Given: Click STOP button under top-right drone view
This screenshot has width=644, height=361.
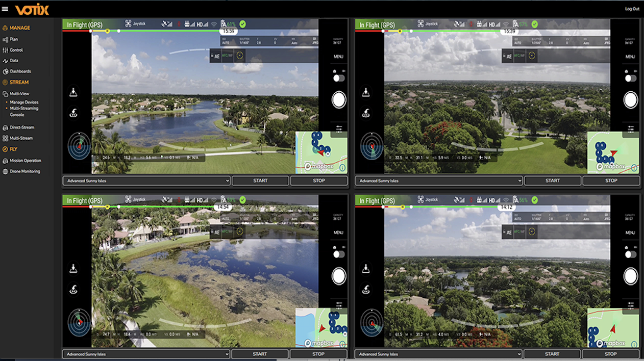Looking at the screenshot, I should (x=611, y=181).
